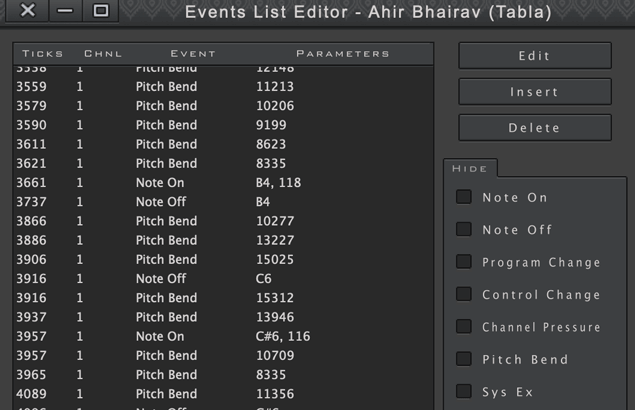The width and height of the screenshot is (635, 410).
Task: Tick the Control Change checkbox
Action: pyautogui.click(x=464, y=294)
